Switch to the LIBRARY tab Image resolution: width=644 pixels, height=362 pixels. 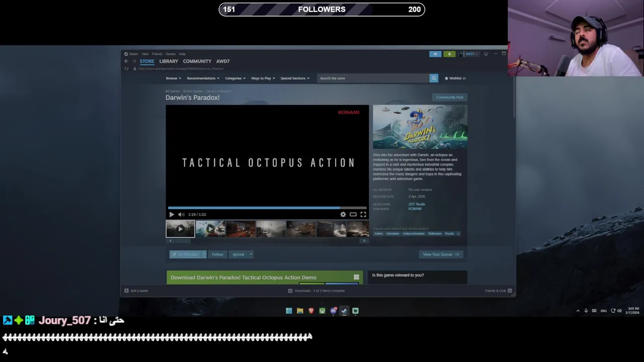click(x=169, y=61)
